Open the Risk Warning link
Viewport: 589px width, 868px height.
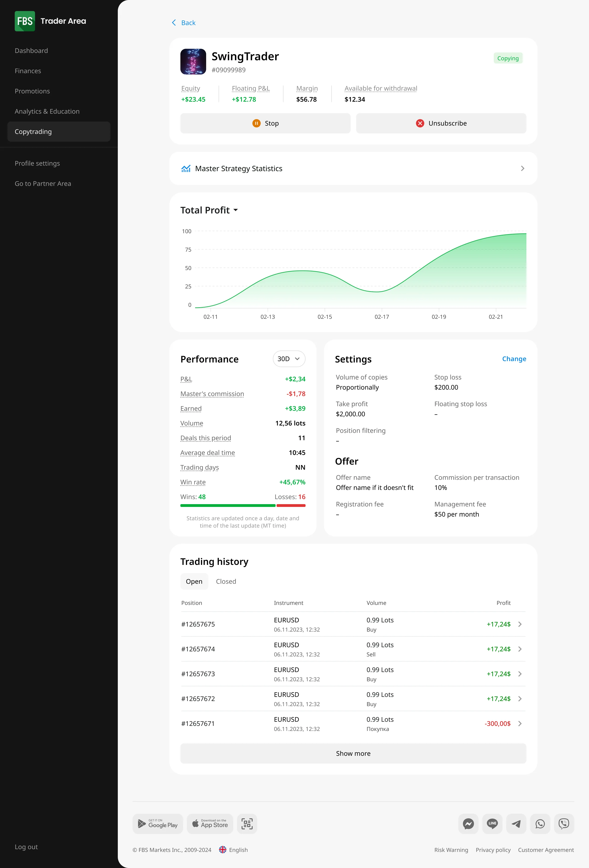451,850
